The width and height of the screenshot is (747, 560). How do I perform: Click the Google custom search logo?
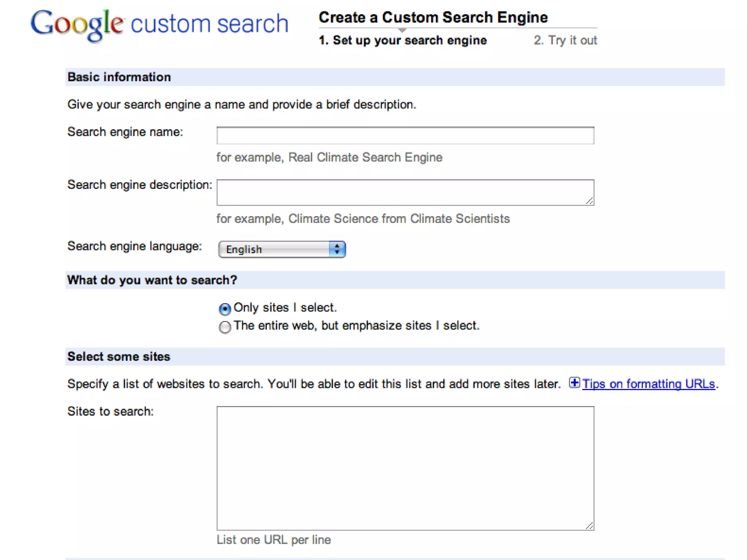click(x=159, y=24)
